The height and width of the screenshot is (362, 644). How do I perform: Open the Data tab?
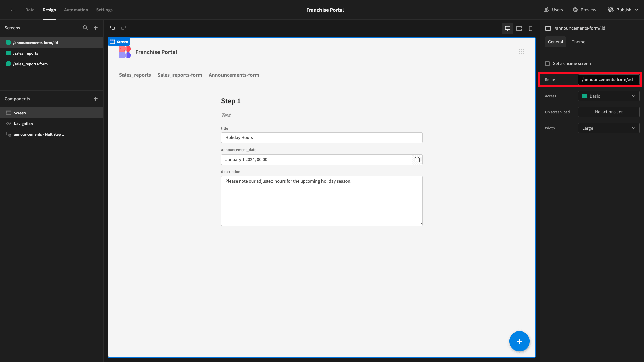point(30,10)
